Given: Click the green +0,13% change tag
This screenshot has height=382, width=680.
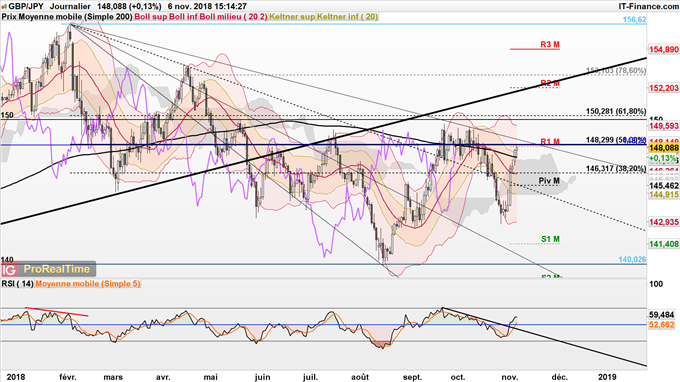Looking at the screenshot, I should pyautogui.click(x=663, y=158).
